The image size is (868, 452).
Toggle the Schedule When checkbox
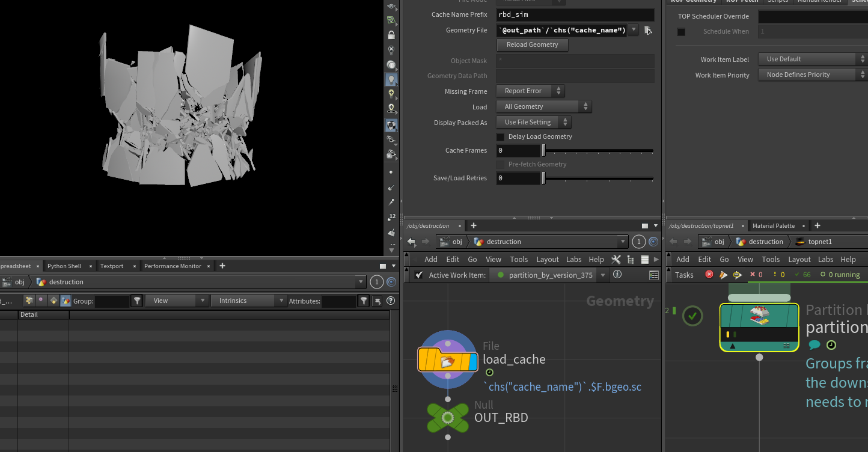[x=681, y=31]
